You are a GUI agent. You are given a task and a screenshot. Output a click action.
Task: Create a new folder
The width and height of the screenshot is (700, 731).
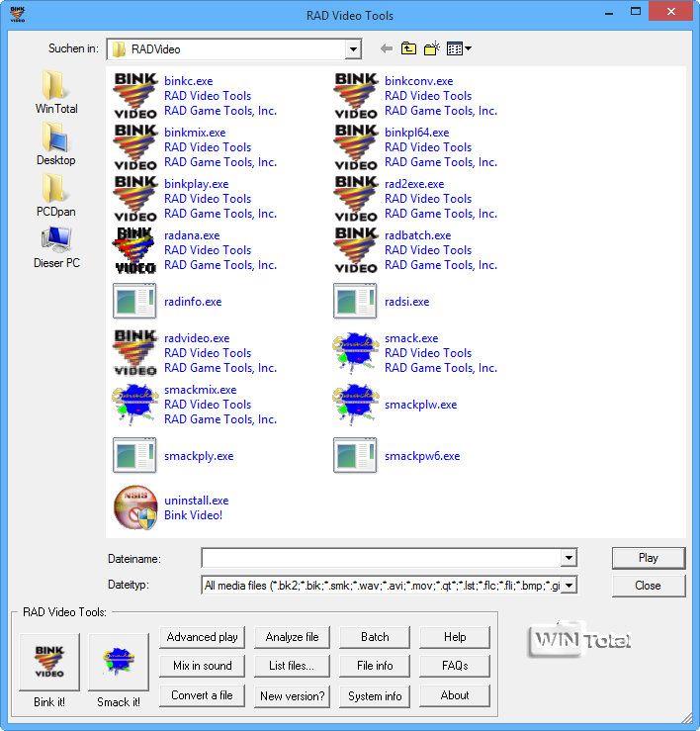tap(432, 48)
